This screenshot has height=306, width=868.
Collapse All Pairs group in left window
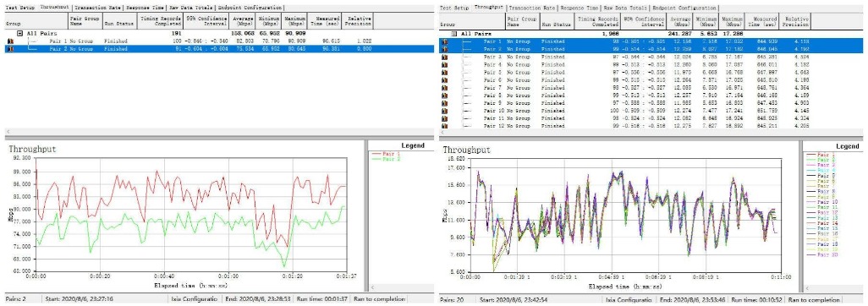click(20, 33)
